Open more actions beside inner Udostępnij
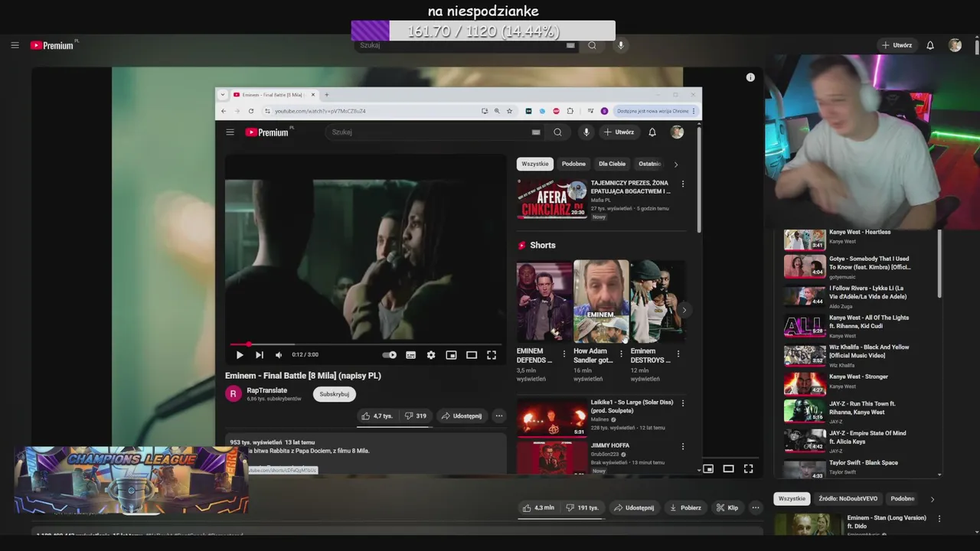The image size is (980, 551). (x=498, y=416)
